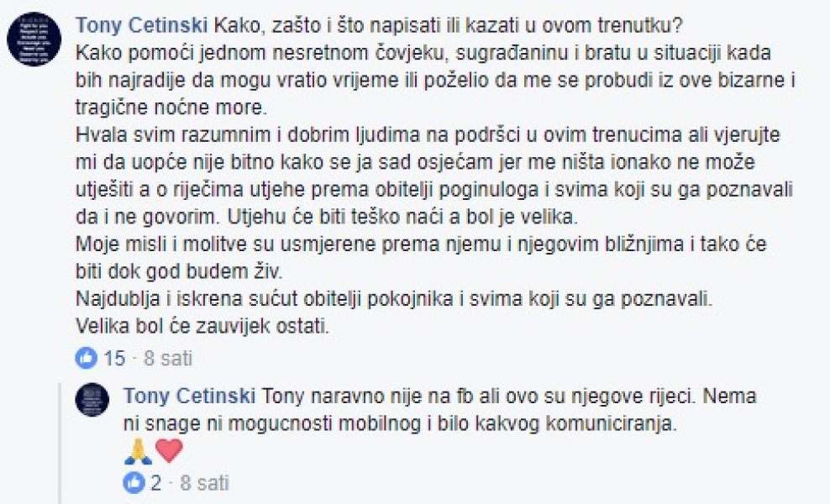Click the main comment's "8 sati" timestamp
The height and width of the screenshot is (504, 830).
pos(168,359)
